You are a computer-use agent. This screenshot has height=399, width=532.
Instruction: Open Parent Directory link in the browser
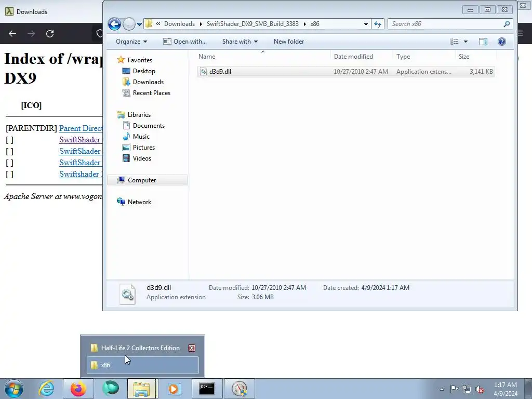click(x=81, y=128)
